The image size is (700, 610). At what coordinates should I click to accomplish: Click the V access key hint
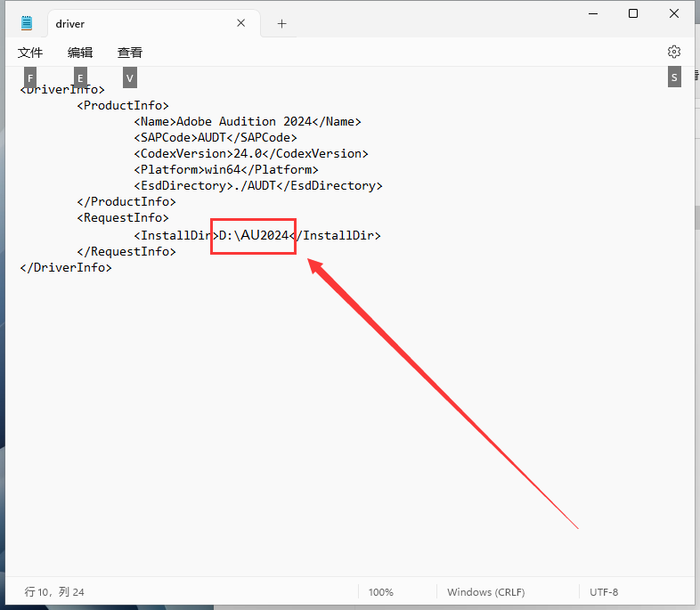click(x=129, y=77)
